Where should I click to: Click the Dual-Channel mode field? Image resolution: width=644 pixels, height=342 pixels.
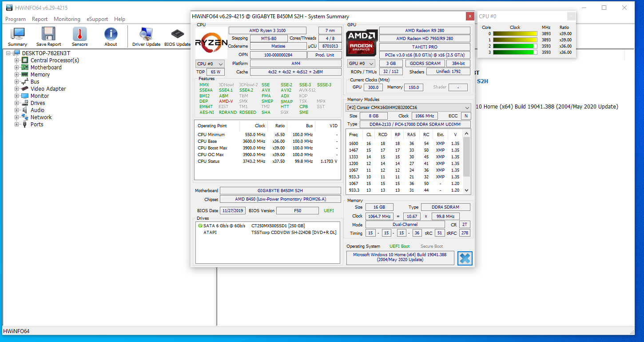404,225
